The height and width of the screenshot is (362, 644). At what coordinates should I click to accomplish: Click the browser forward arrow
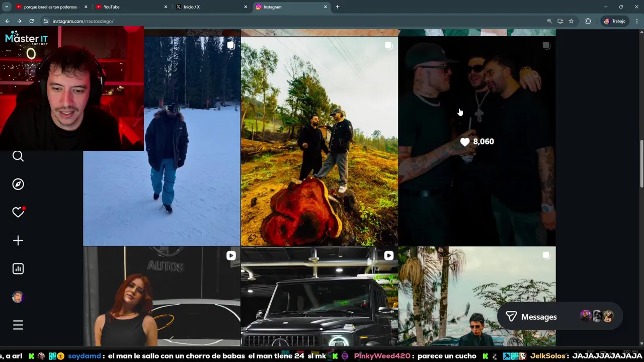(19, 21)
